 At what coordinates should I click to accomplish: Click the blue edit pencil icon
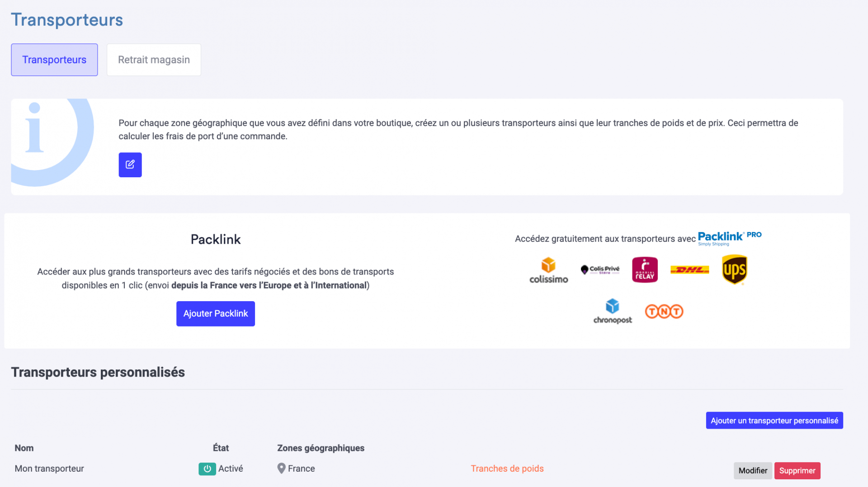tap(130, 165)
